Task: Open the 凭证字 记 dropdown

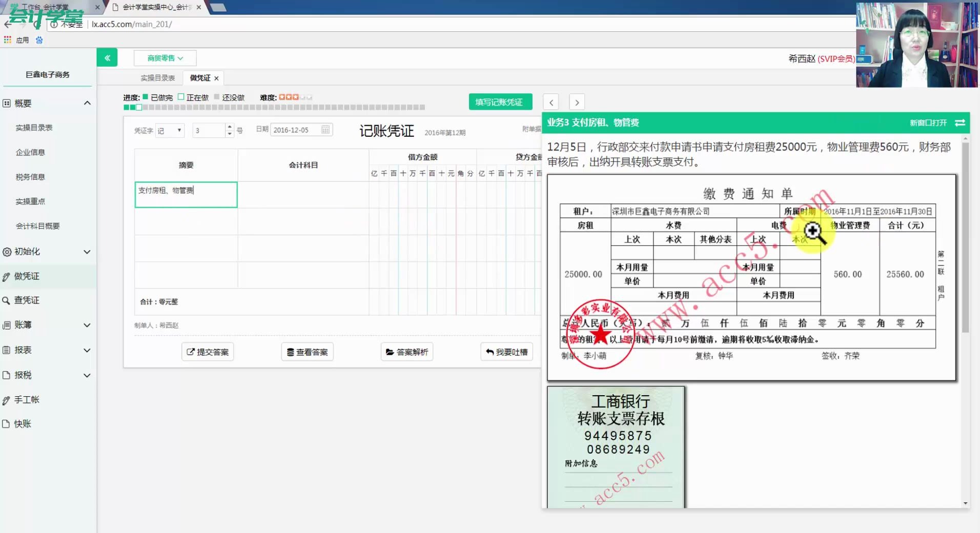Action: 170,130
